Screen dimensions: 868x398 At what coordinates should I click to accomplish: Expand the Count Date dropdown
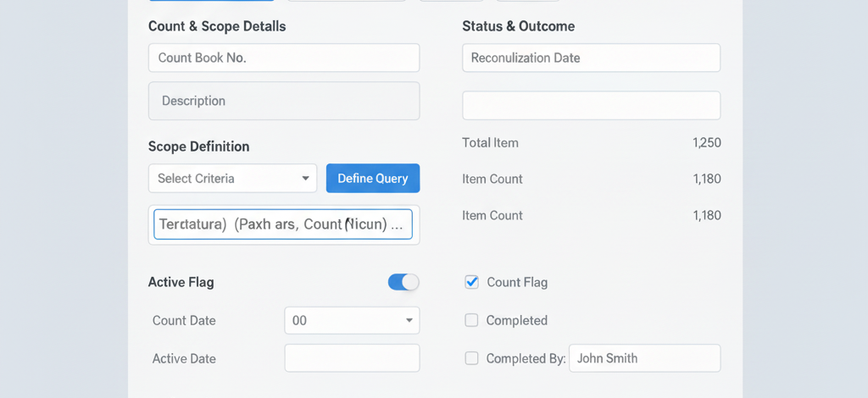tap(352, 320)
